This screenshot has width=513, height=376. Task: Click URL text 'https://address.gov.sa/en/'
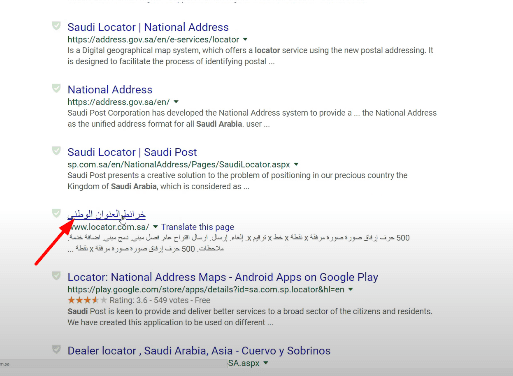pos(119,102)
